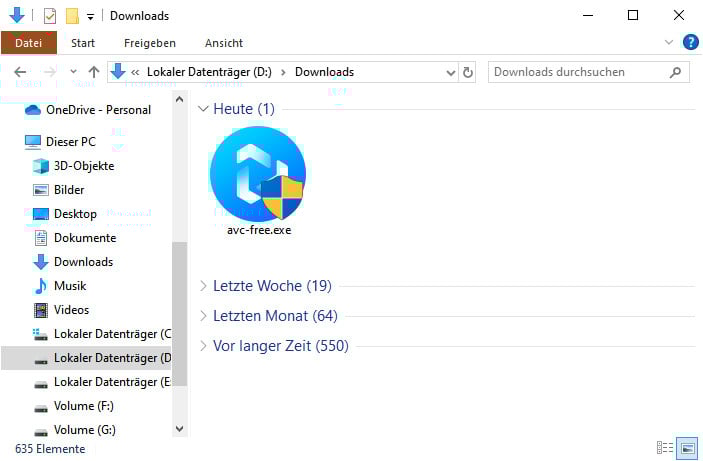This screenshot has height=461, width=703.
Task: Select Dieser PC in navigation pane
Action: pos(70,142)
